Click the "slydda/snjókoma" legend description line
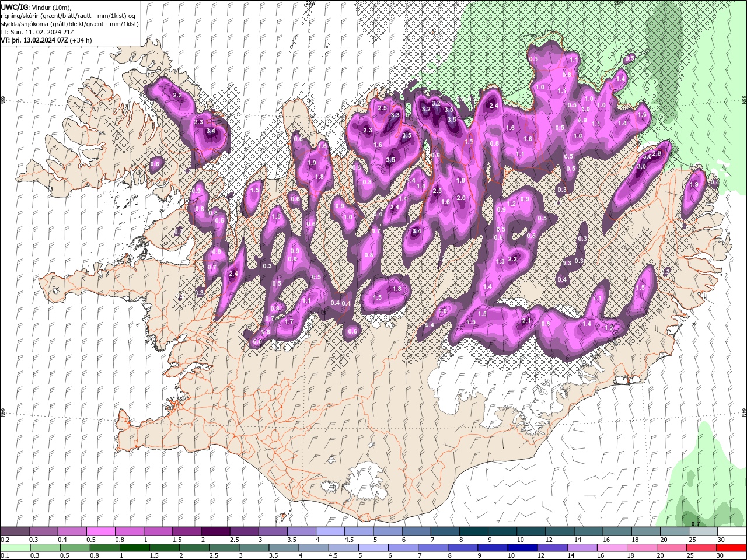 click(70, 24)
